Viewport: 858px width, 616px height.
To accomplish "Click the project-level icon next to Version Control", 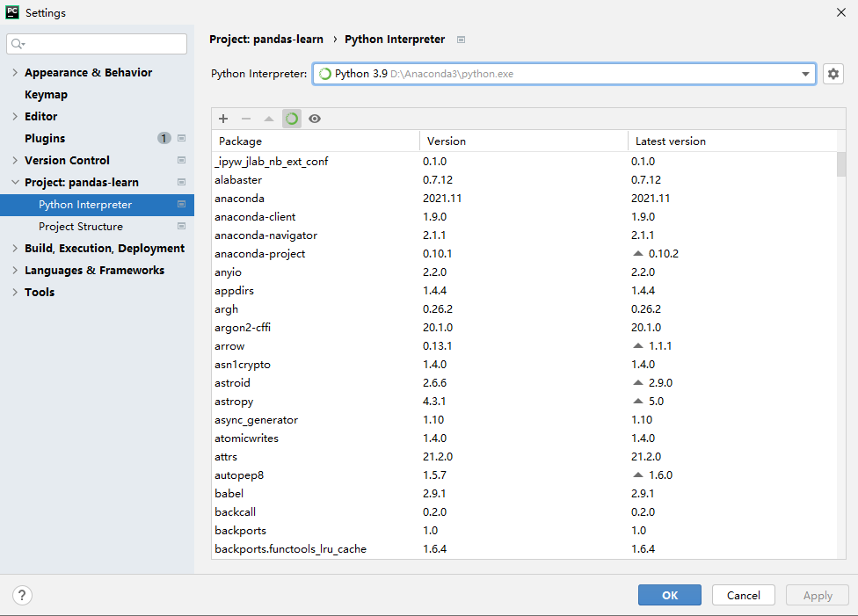I will tap(182, 160).
